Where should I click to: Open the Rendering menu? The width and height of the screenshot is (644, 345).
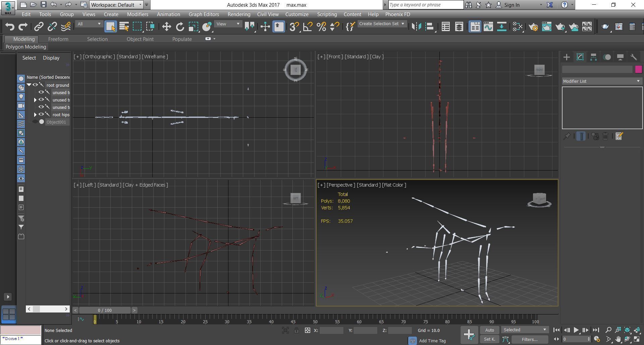pyautogui.click(x=238, y=14)
